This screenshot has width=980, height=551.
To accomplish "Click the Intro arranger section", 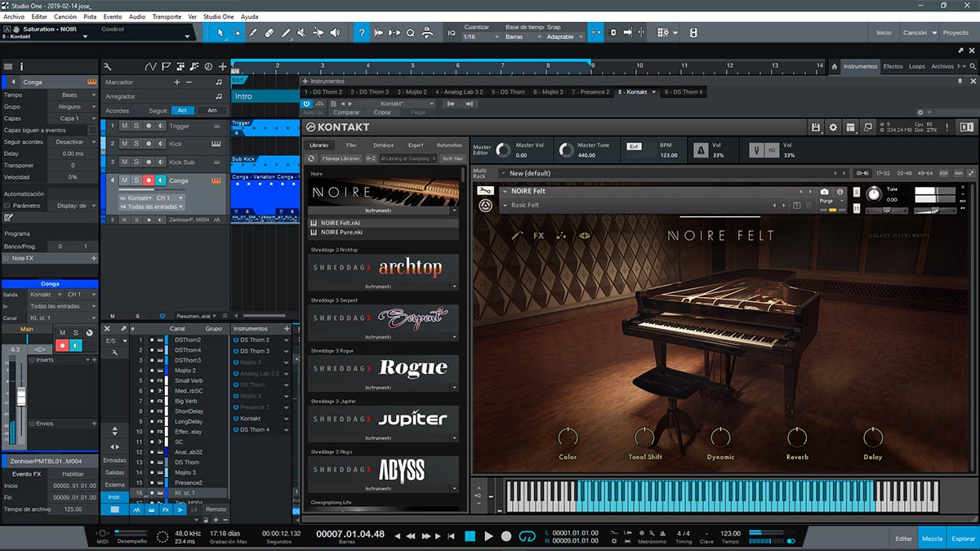I will (x=265, y=96).
